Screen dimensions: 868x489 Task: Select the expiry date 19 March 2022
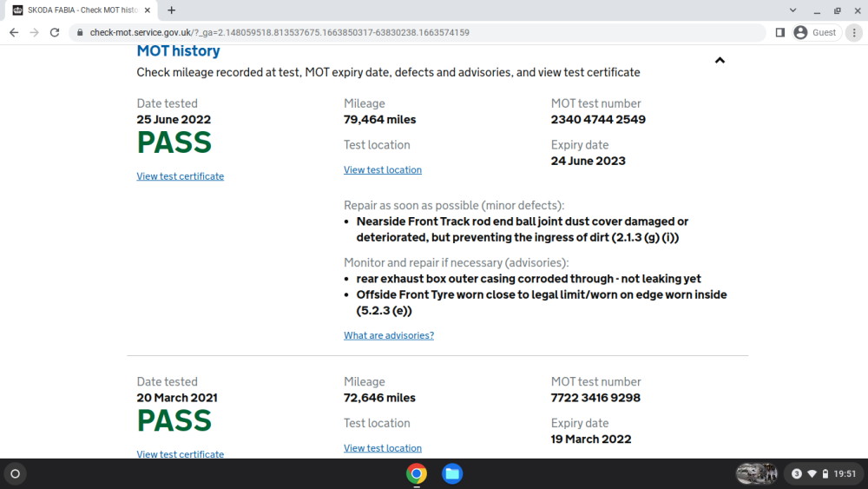click(590, 439)
